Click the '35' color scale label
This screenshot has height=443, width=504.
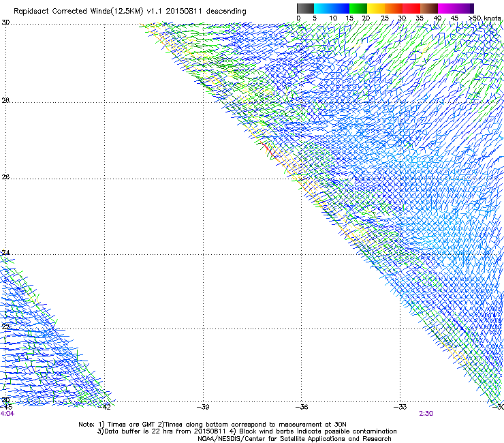pyautogui.click(x=420, y=18)
